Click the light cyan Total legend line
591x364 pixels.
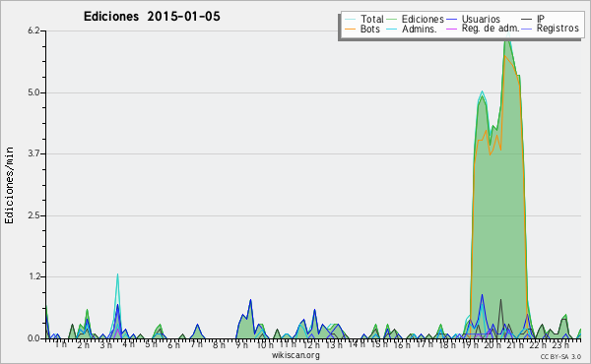[x=351, y=19]
